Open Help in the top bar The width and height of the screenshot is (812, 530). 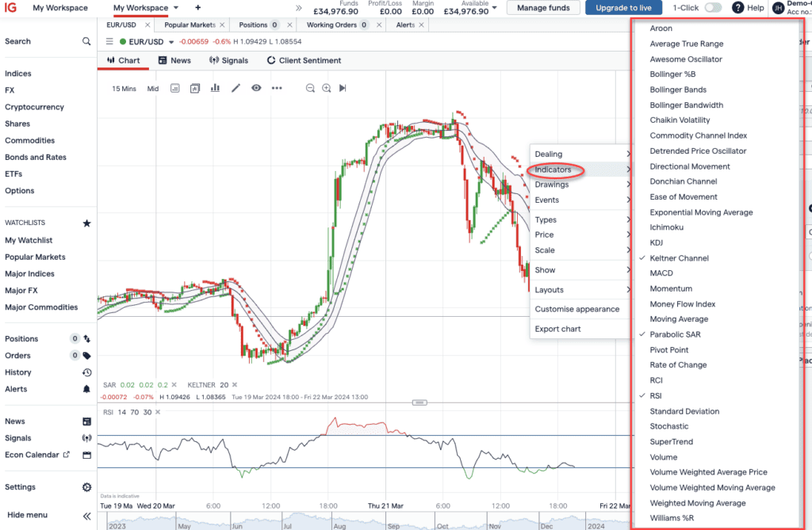pos(749,8)
